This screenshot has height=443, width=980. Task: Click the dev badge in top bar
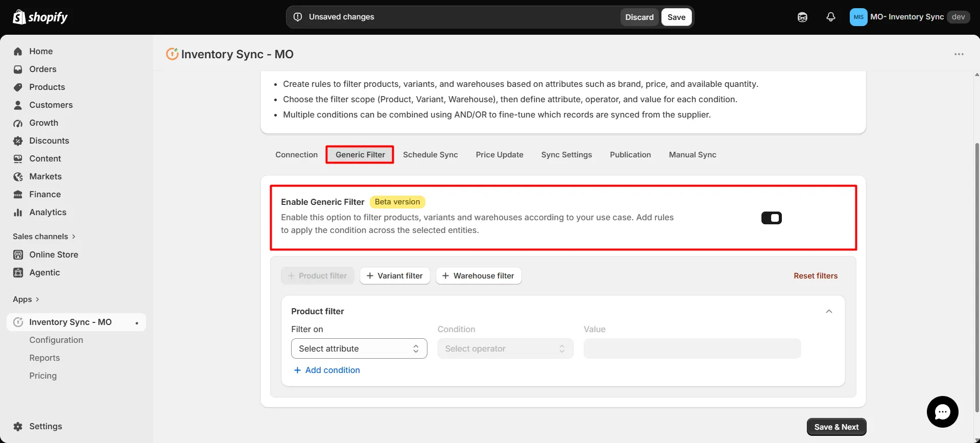[959, 17]
